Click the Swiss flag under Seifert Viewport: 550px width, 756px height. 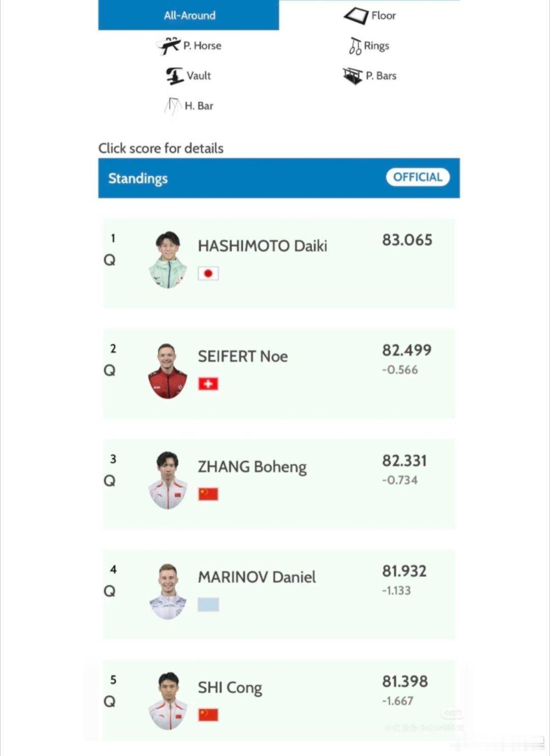click(208, 384)
